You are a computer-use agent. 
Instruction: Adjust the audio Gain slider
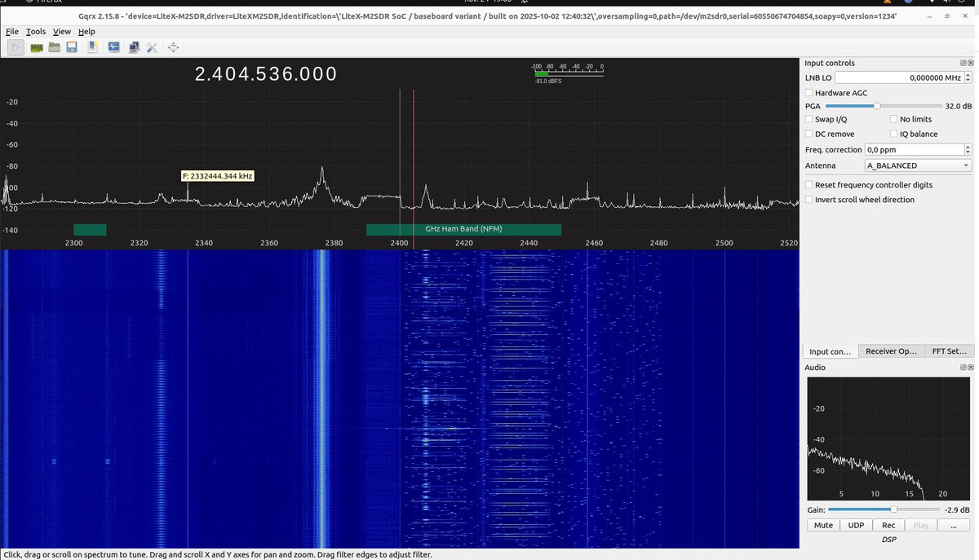(x=883, y=509)
